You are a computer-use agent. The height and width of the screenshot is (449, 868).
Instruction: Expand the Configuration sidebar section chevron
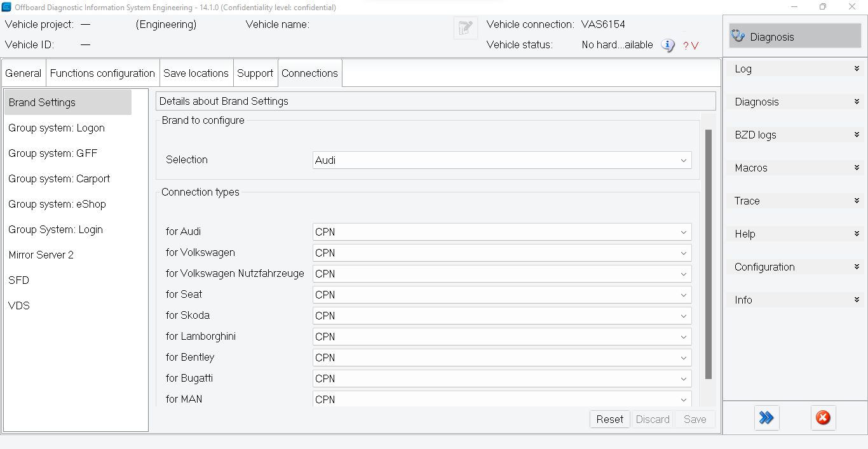pos(855,267)
